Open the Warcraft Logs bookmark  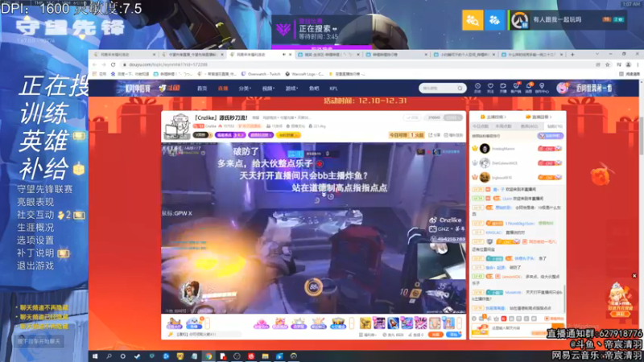[304, 74]
